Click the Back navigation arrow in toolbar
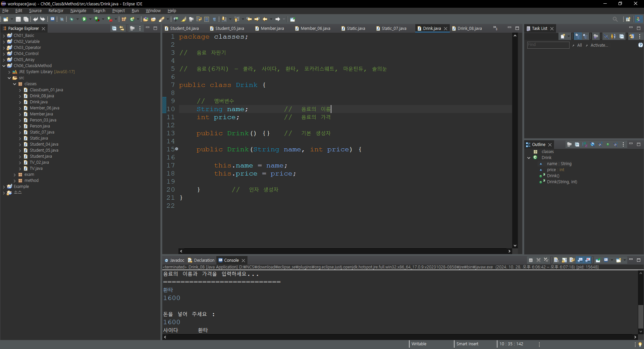Viewport: 644px width, 349px height. (265, 19)
